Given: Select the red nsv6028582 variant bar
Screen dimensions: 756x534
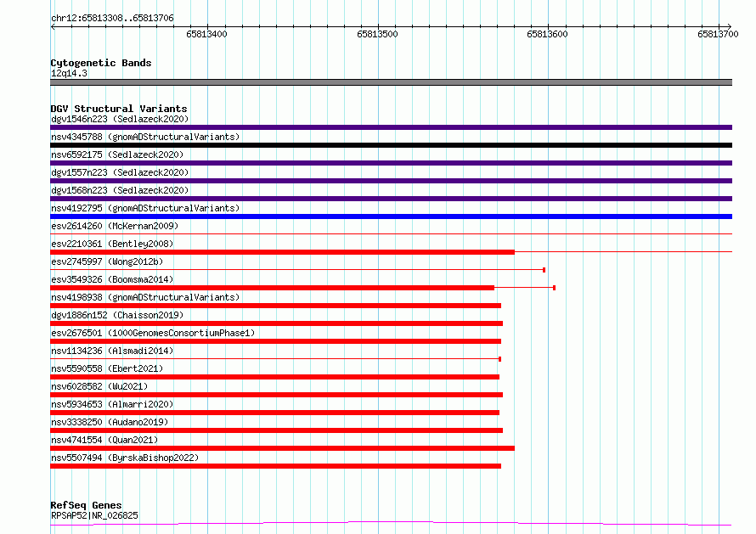Looking at the screenshot, I should pyautogui.click(x=277, y=395).
